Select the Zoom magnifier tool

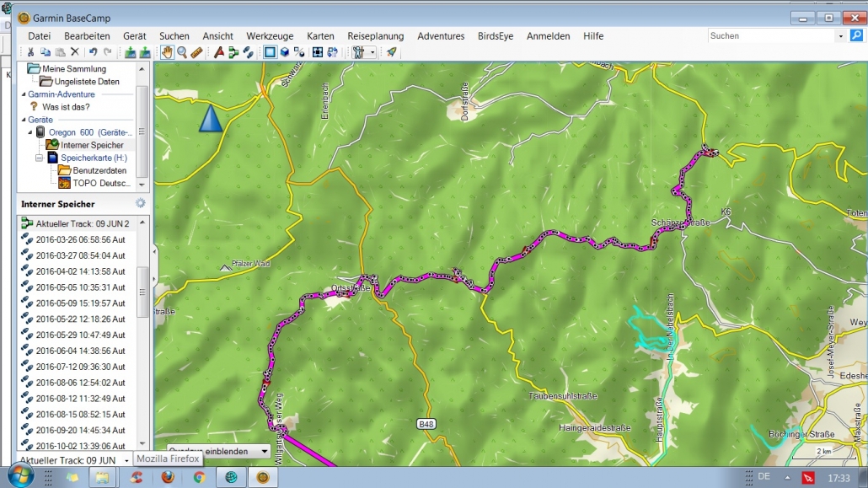click(x=181, y=52)
